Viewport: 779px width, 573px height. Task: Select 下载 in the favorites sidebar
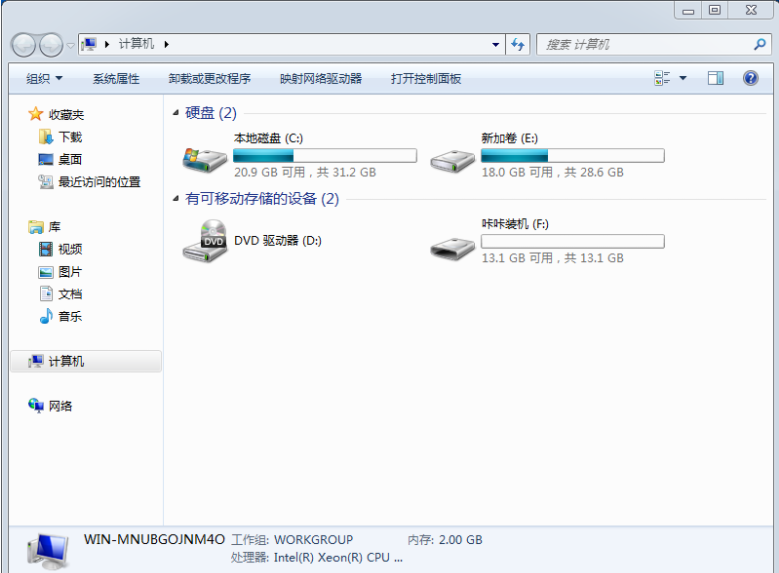(x=70, y=137)
